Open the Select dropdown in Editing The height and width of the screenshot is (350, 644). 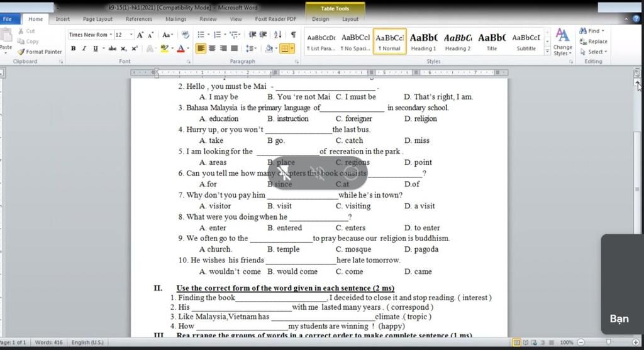(x=594, y=52)
